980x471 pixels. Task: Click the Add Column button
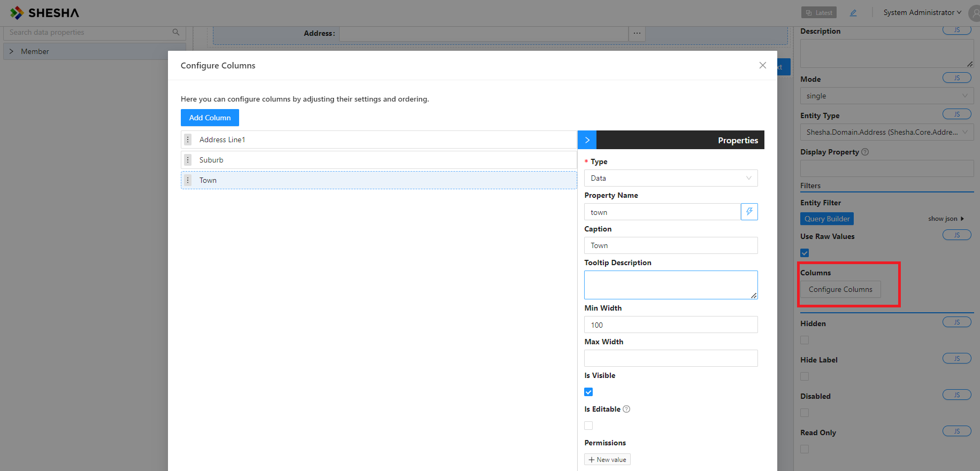[x=210, y=118]
